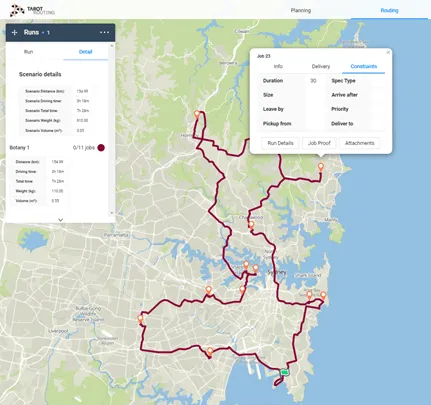Click the Arrive after field label

pyautogui.click(x=344, y=95)
